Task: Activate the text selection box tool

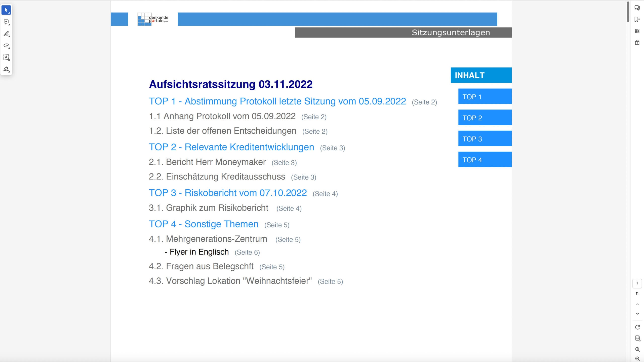Action: coord(6,57)
